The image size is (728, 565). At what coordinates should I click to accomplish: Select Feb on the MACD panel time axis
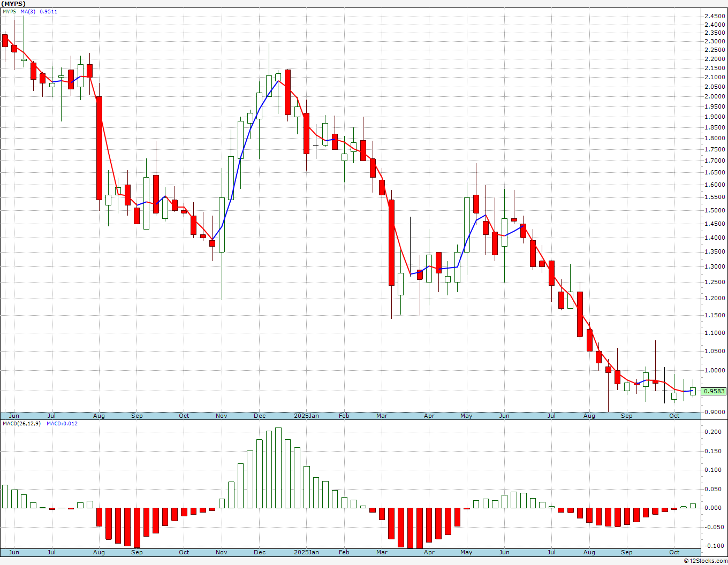(x=344, y=552)
